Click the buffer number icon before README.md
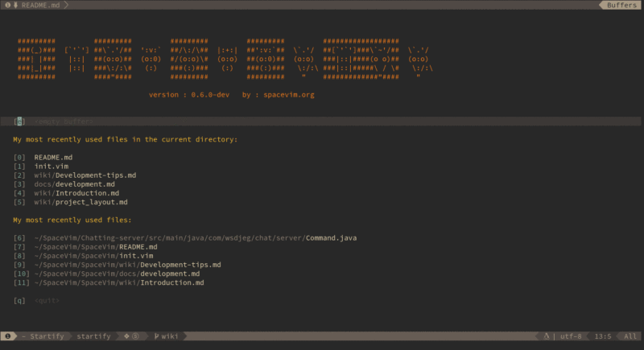The height and width of the screenshot is (350, 644). coord(7,5)
